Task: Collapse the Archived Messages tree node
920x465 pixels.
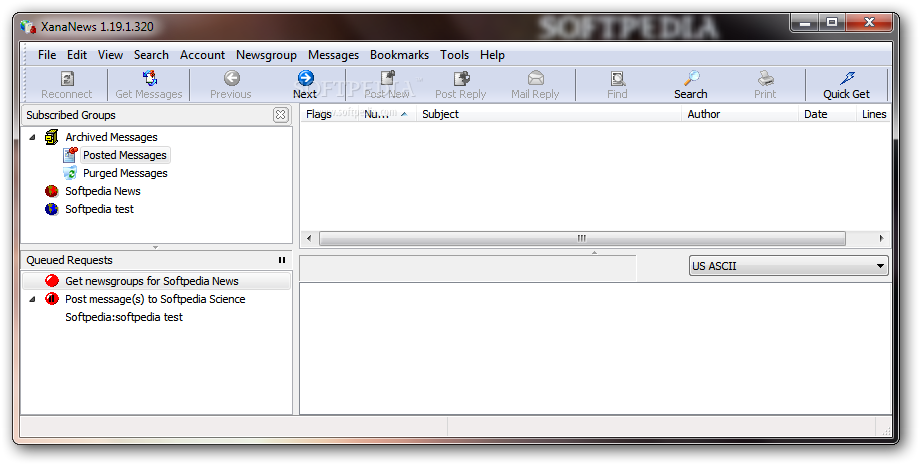Action: (32, 138)
